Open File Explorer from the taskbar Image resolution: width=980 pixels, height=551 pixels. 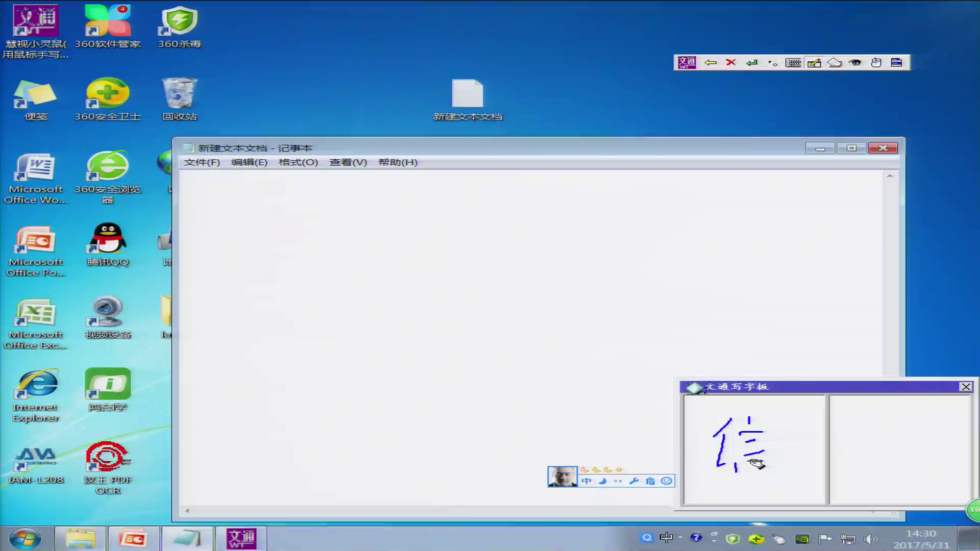80,539
